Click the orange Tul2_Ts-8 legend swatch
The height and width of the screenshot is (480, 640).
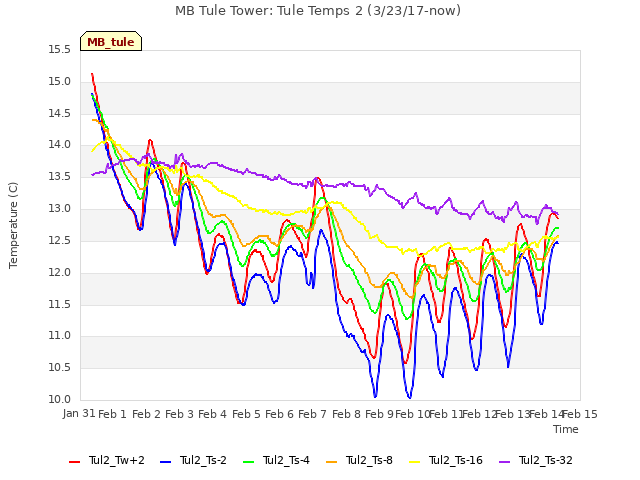tap(332, 462)
